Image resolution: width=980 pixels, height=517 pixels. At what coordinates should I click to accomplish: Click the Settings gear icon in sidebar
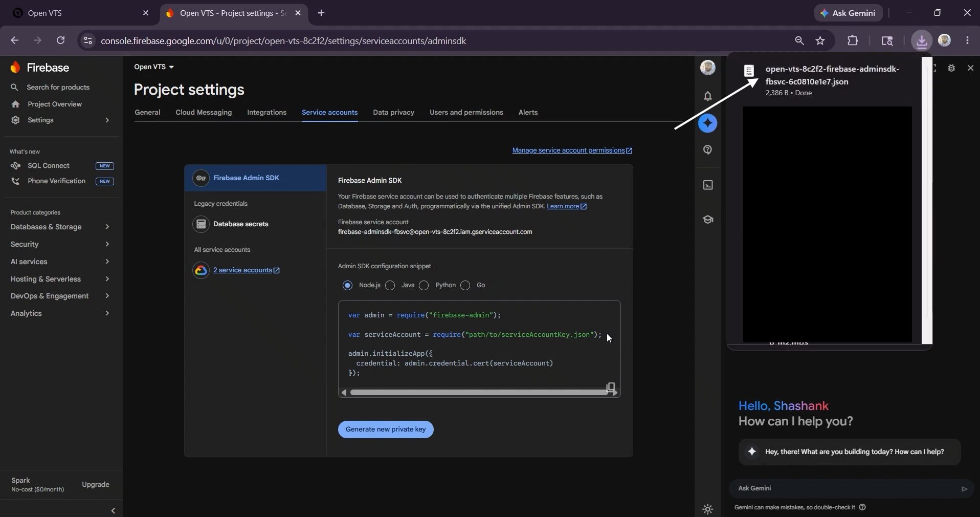pos(15,120)
